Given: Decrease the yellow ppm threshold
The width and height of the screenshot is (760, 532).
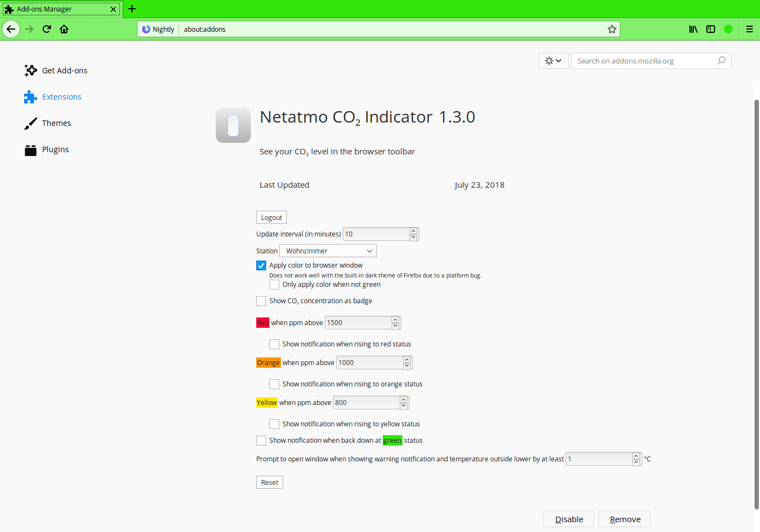Looking at the screenshot, I should coord(404,406).
